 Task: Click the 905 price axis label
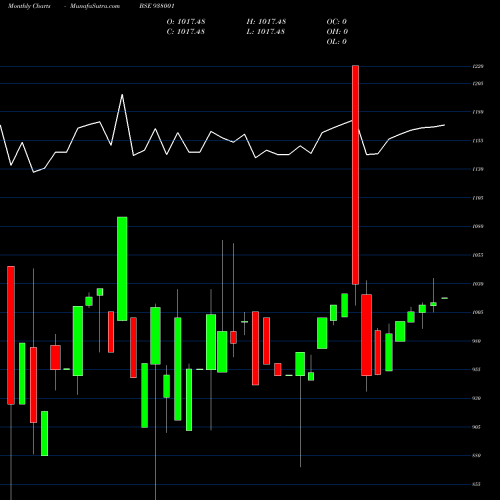477,427
